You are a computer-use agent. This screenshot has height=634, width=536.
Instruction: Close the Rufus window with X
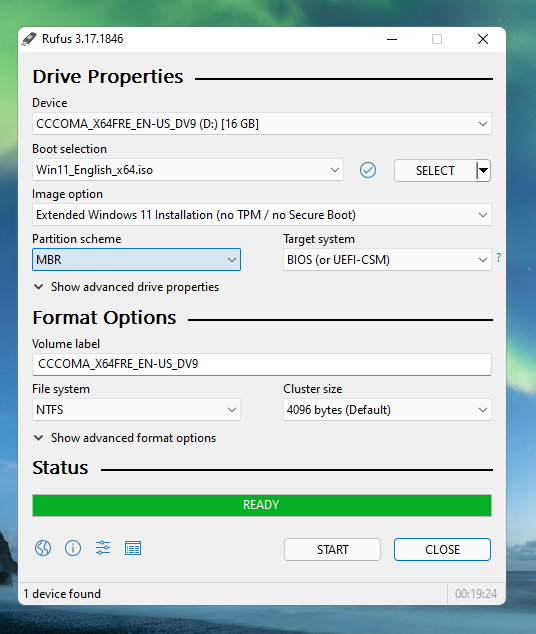tap(483, 39)
